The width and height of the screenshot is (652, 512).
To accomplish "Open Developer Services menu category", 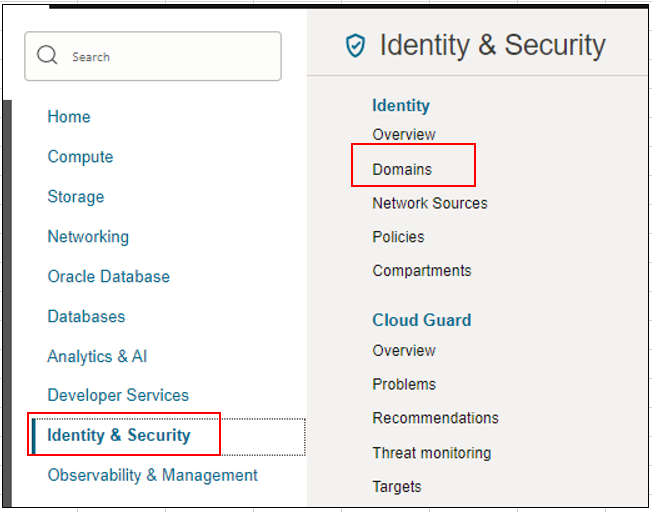I will [118, 395].
